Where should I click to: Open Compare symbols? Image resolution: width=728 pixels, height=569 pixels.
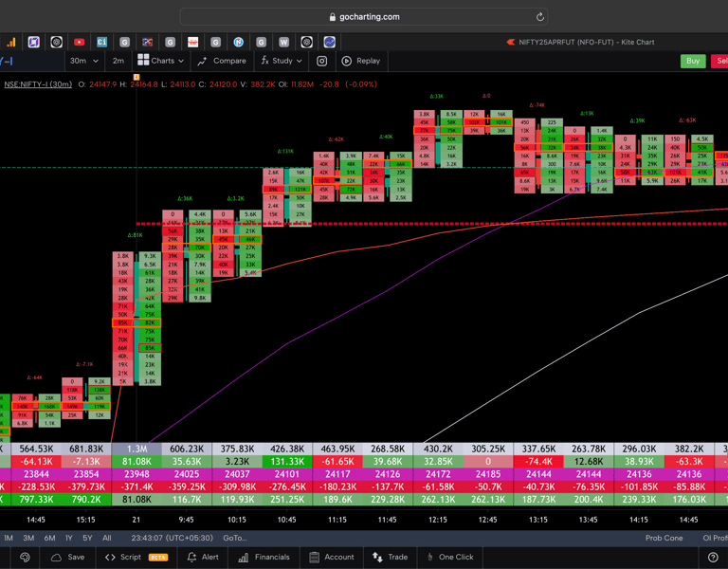click(x=222, y=61)
